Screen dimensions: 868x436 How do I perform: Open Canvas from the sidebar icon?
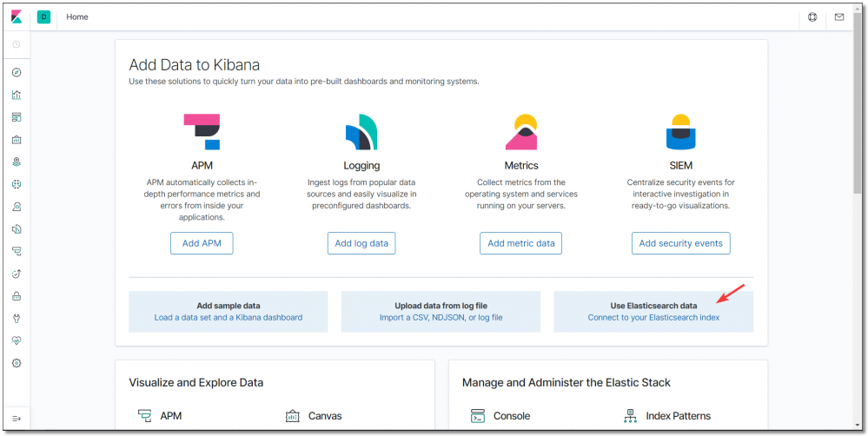(17, 140)
